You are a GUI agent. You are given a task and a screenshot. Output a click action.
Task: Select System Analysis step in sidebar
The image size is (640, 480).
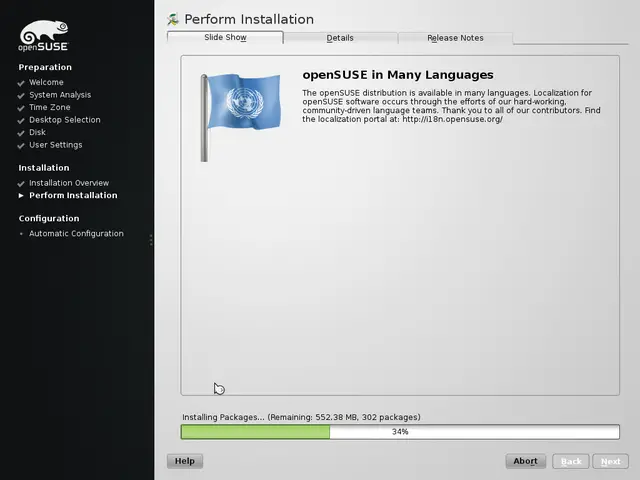tap(60, 95)
